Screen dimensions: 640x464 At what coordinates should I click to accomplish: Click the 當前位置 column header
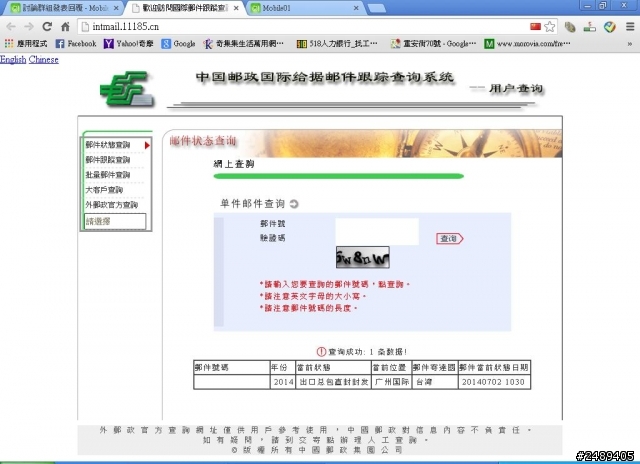pyautogui.click(x=391, y=368)
